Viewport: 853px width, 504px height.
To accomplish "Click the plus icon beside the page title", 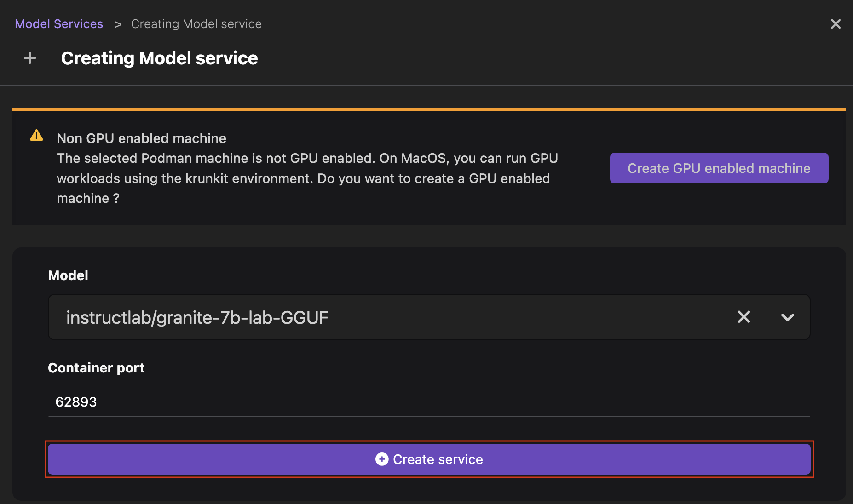I will (29, 57).
